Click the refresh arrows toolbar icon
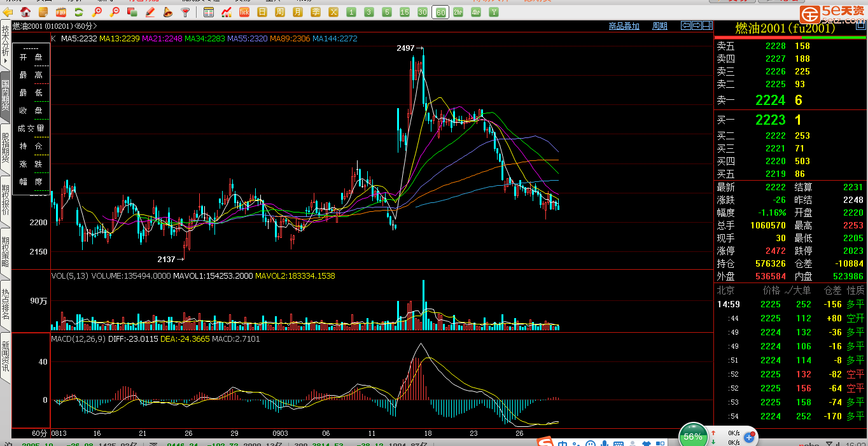 [78, 12]
